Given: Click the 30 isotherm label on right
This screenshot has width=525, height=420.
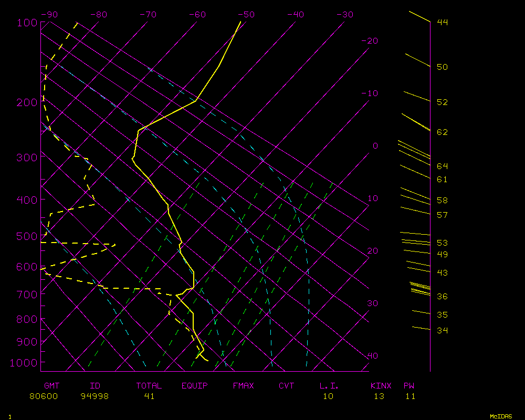Looking at the screenshot, I should point(372,303).
